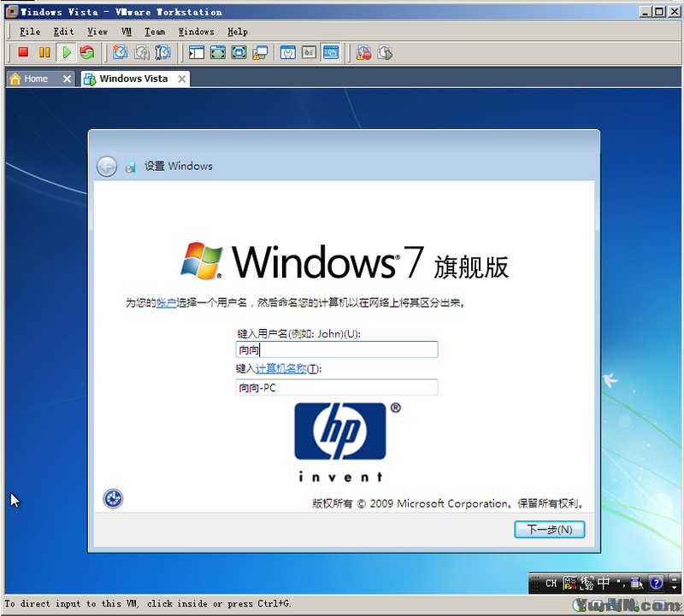Click the Quick Switch mode icon

pos(239,53)
